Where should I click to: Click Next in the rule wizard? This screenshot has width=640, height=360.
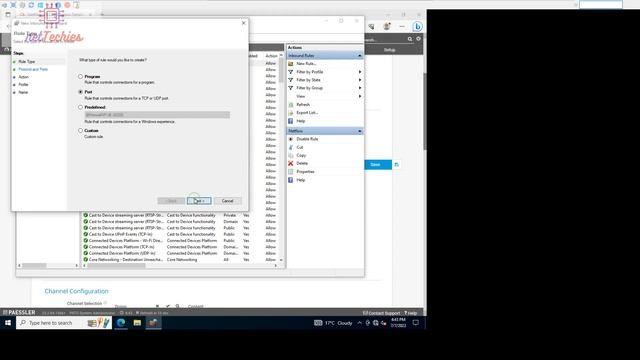tap(199, 201)
